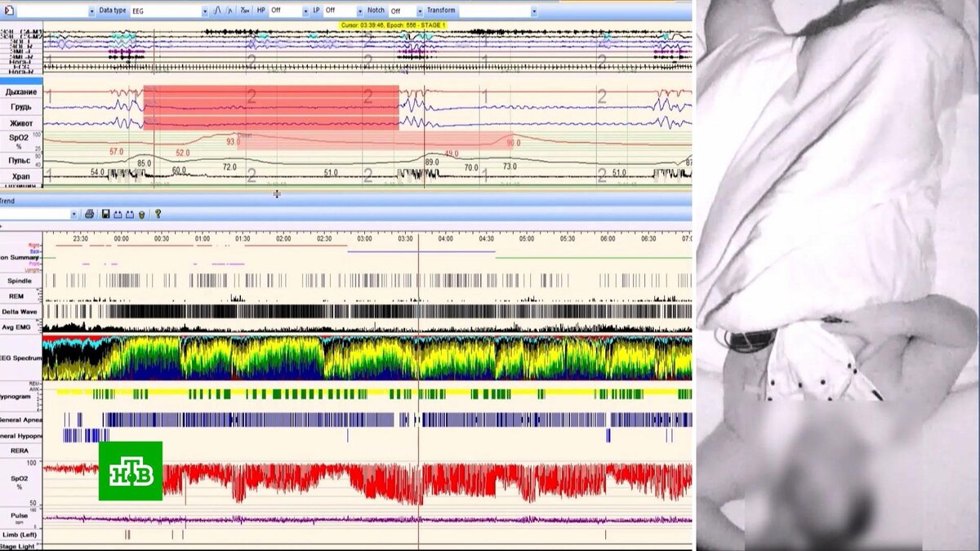The height and width of the screenshot is (551, 980).
Task: Click the 00:00 time marker on trend axis
Action: pos(121,239)
